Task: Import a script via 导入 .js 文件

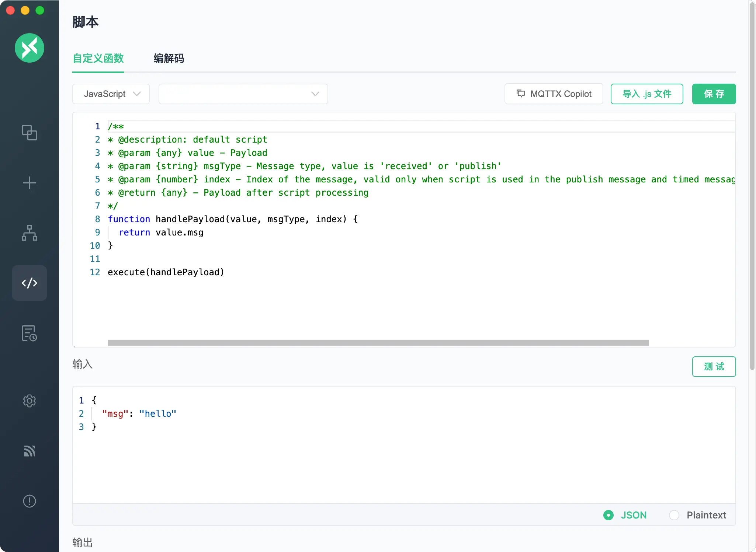Action: (646, 94)
